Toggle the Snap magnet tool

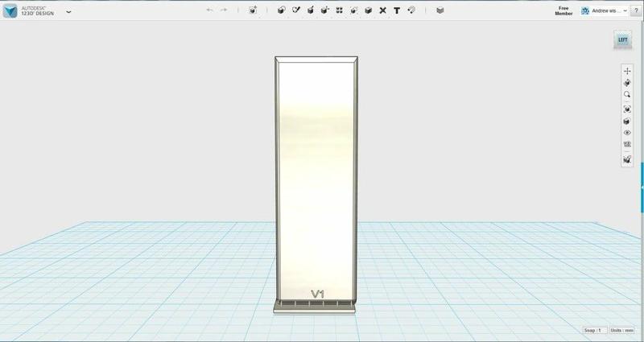(x=411, y=10)
